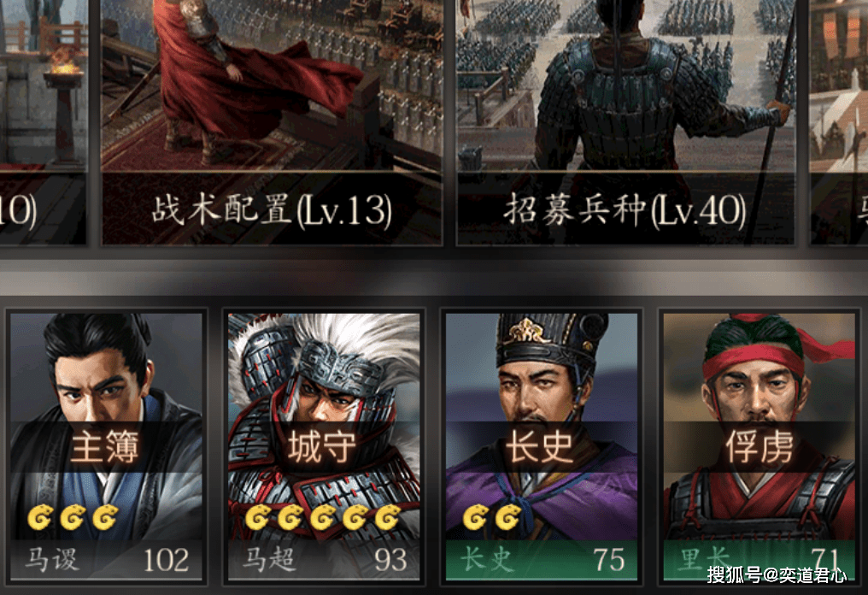Click 马谡's first gold star icon
This screenshot has height=595, width=868.
pos(40,518)
